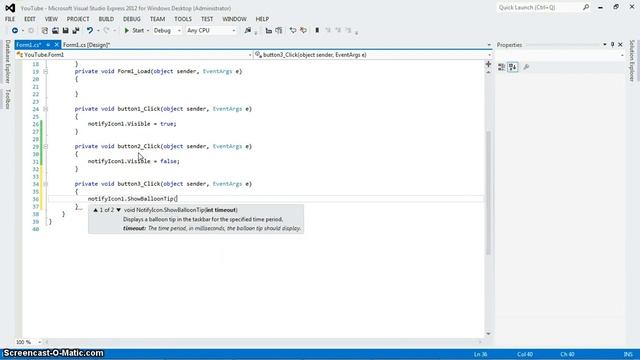Image resolution: width=640 pixels, height=360 pixels.
Task: Click the Toggle Bookmark icon
Action: click(x=317, y=31)
